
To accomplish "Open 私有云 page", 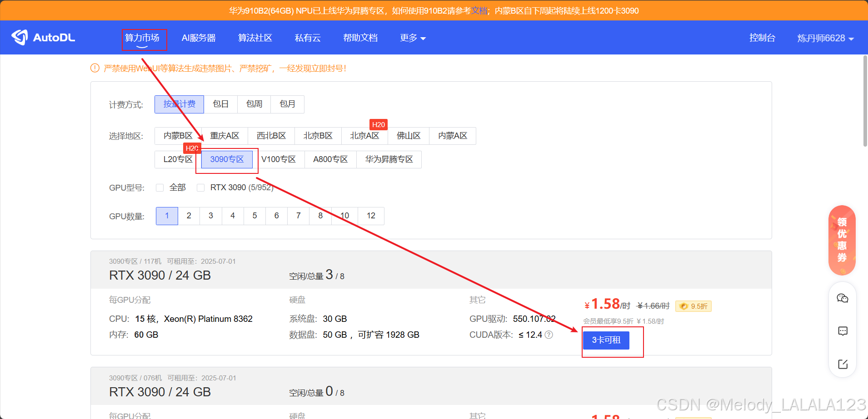I will pos(308,38).
